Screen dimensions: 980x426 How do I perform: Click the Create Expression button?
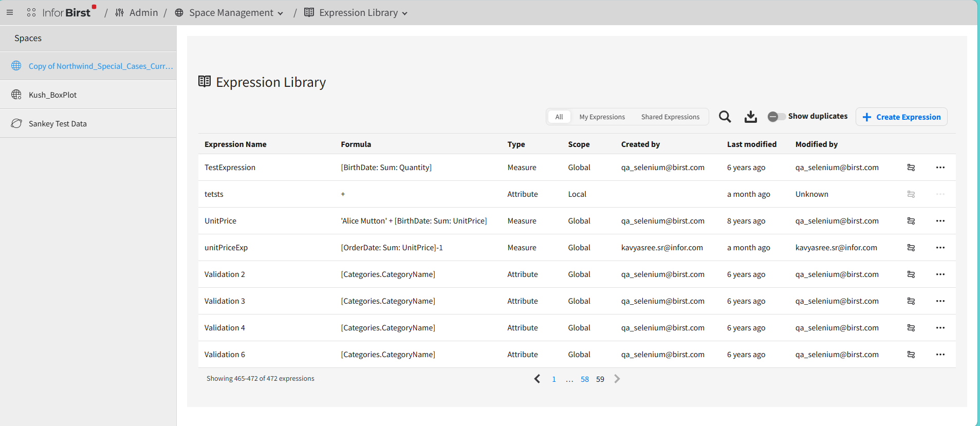coord(901,117)
